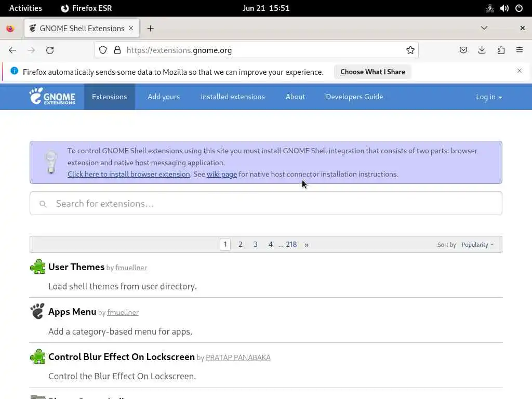Close the GNOME Shell Extensions tab
This screenshot has height=399, width=532.
coord(131,29)
